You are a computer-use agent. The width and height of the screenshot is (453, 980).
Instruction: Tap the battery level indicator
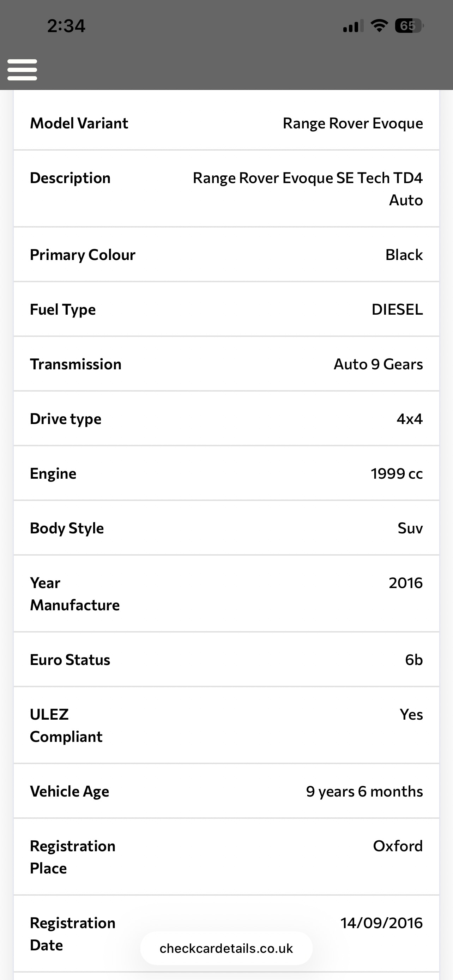pos(409,26)
